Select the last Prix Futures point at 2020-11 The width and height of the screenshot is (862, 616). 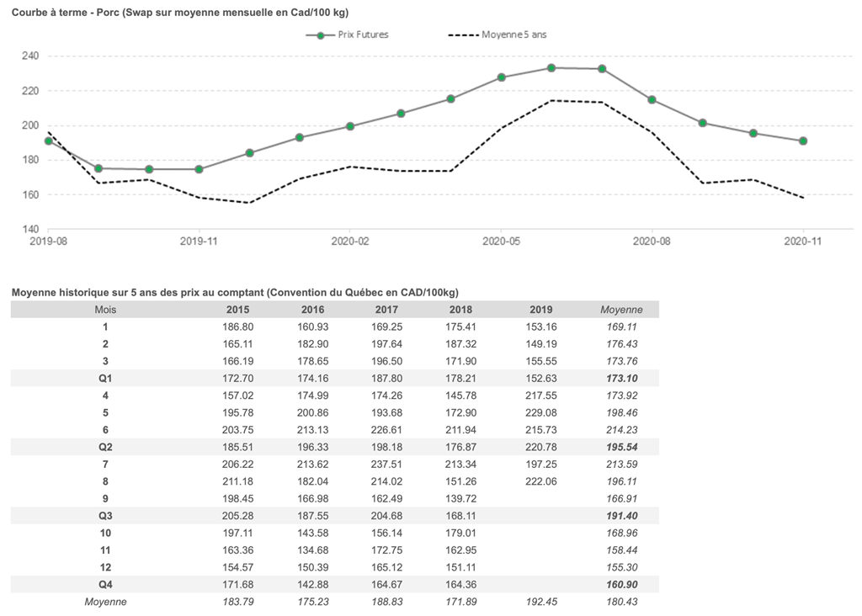click(x=803, y=141)
